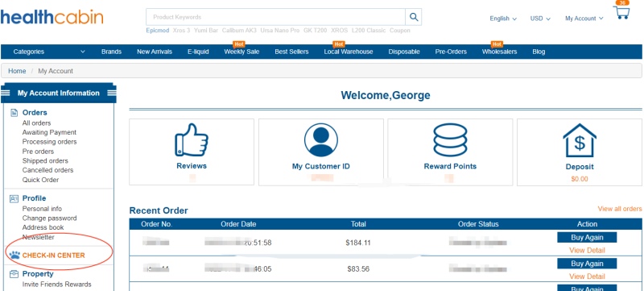The image size is (644, 291).
Task: Click the Property icon in sidebar
Action: (14, 274)
